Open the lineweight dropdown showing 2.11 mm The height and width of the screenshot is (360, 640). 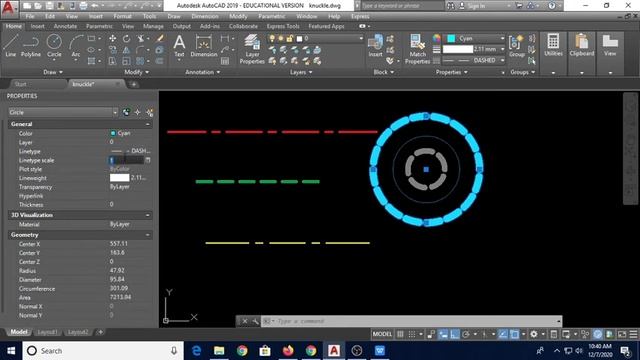coord(474,49)
